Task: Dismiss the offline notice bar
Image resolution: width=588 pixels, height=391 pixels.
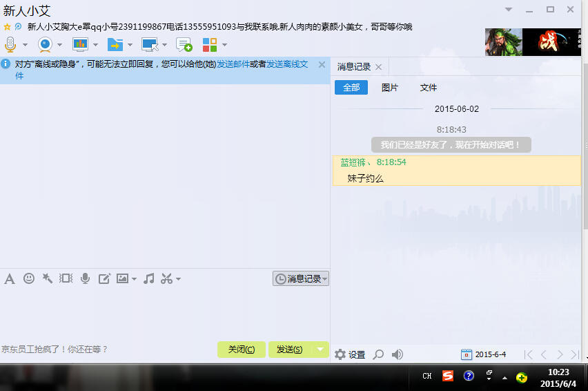Action: [322, 64]
